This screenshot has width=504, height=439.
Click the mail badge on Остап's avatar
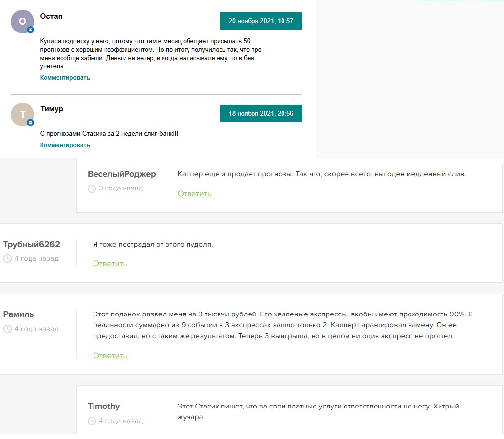coord(31,30)
